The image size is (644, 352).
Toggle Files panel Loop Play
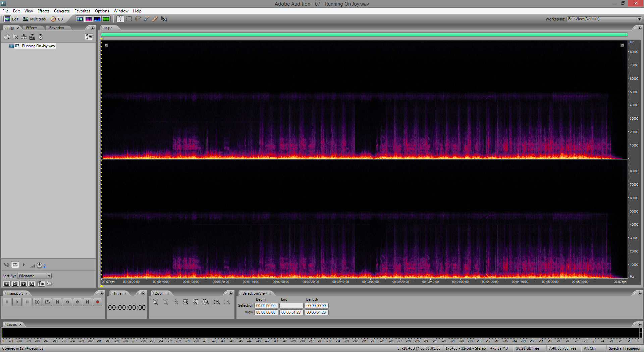point(15,265)
